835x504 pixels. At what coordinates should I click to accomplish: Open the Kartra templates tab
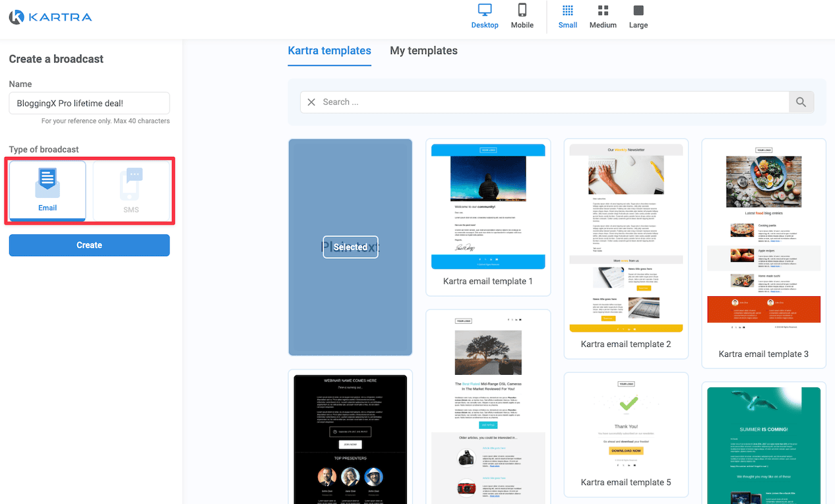click(x=329, y=51)
